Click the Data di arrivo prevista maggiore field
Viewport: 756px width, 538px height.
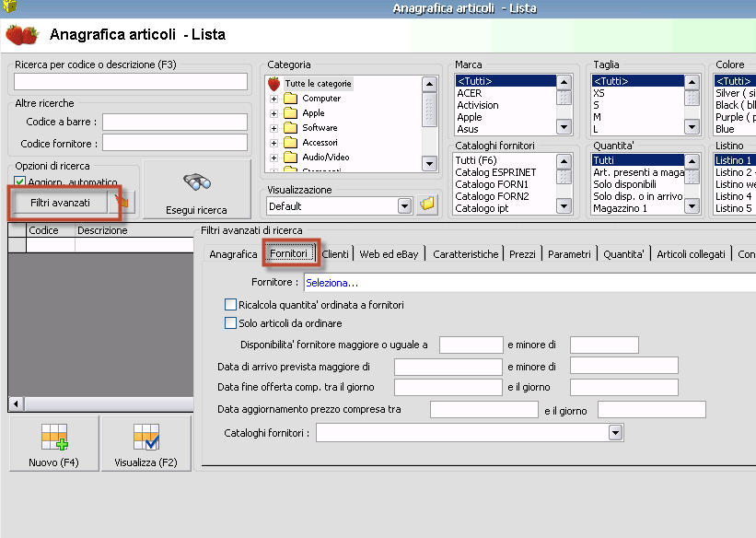click(448, 367)
